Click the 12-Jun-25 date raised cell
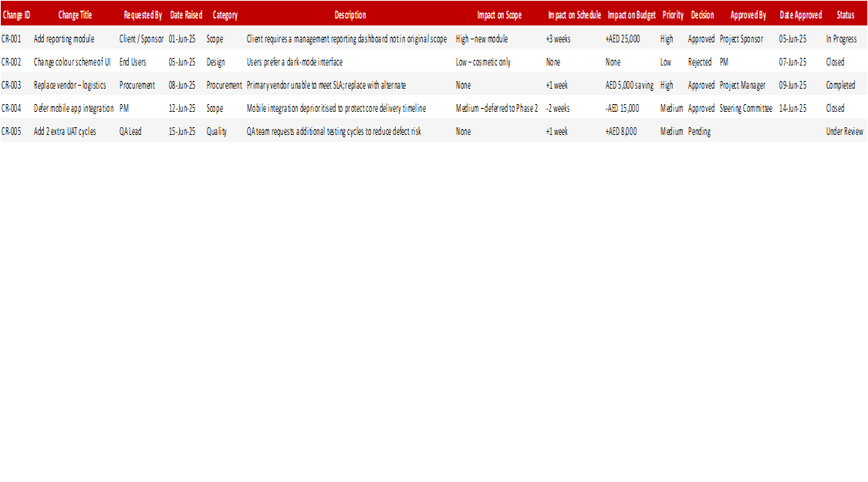Image resolution: width=868 pixels, height=482 pixels. (x=182, y=109)
